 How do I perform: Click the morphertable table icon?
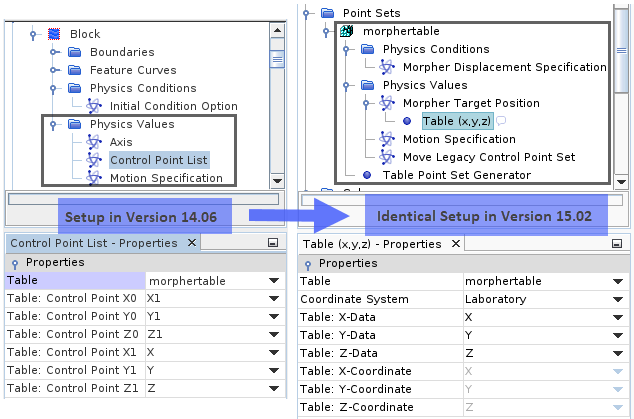coord(347,31)
